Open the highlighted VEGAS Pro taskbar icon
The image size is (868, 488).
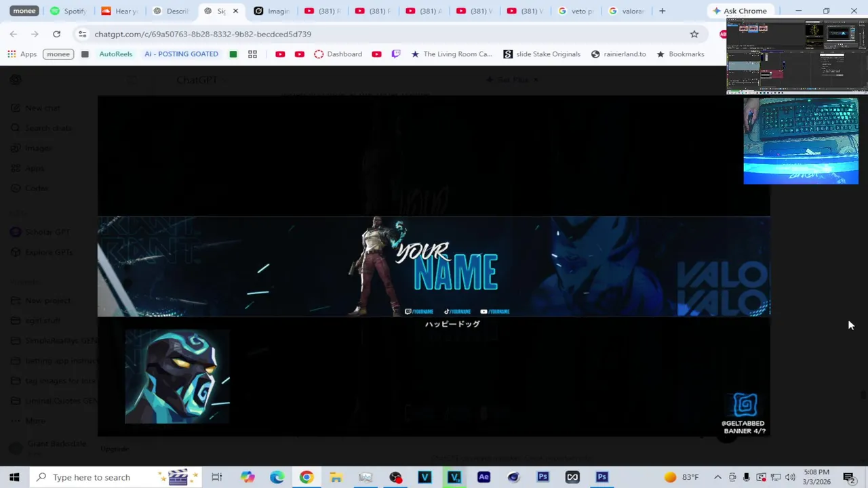point(454,477)
